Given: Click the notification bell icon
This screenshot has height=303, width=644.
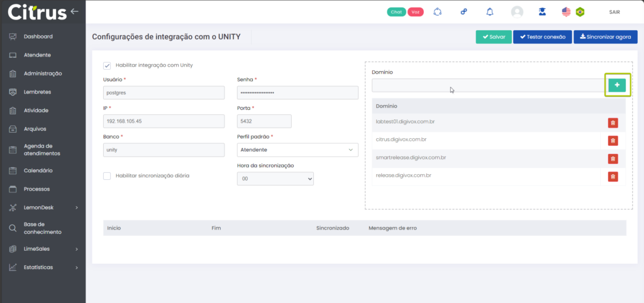Looking at the screenshot, I should [x=490, y=12].
